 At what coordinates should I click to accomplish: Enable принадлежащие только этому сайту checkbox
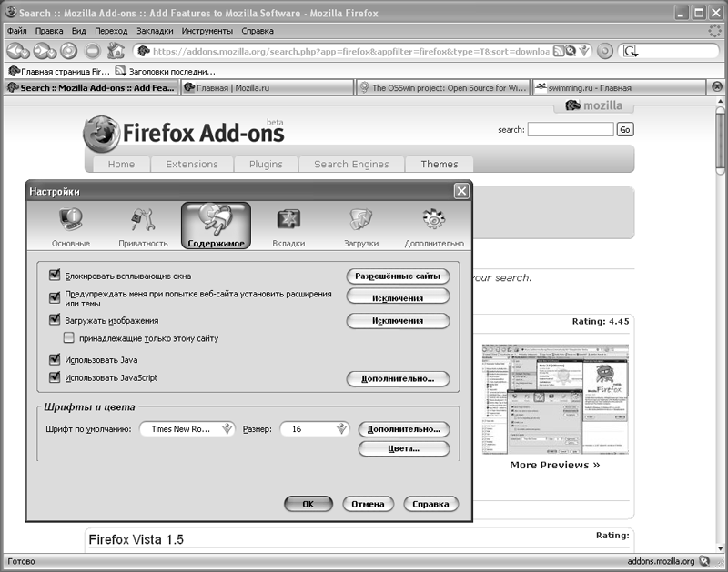click(x=69, y=338)
